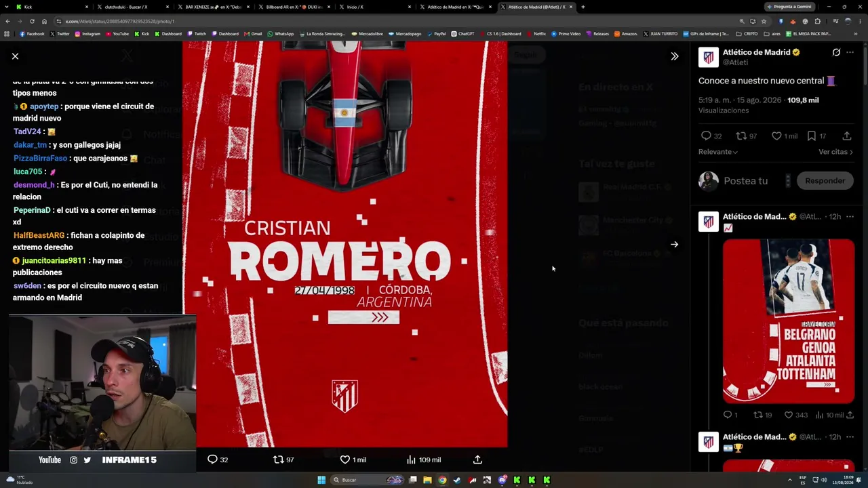This screenshot has height=488, width=868.
Task: Click the address bar URL
Action: [120, 21]
